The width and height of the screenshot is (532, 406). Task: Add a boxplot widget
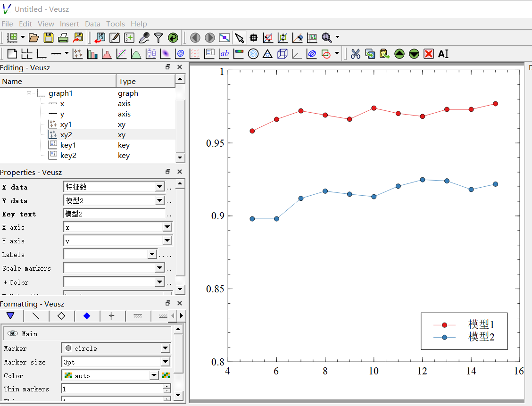(x=151, y=54)
